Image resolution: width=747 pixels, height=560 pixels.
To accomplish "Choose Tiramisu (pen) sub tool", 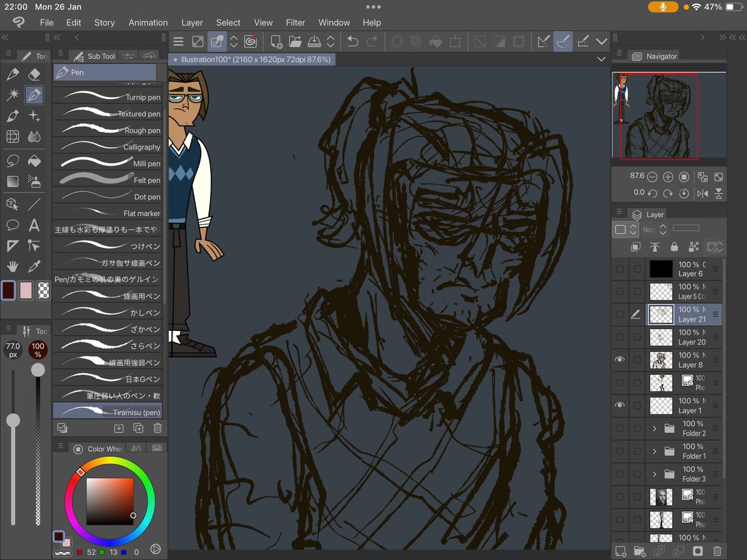I will point(107,411).
